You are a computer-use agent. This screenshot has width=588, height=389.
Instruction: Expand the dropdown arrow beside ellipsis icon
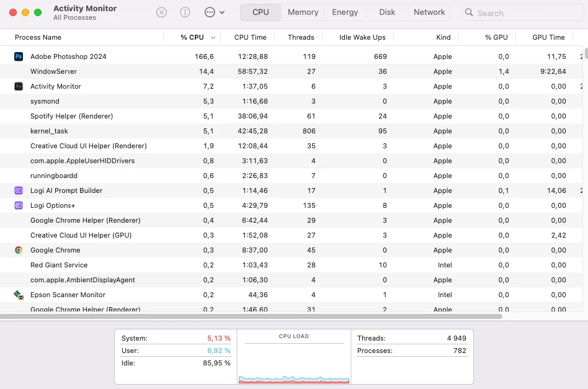click(x=222, y=12)
